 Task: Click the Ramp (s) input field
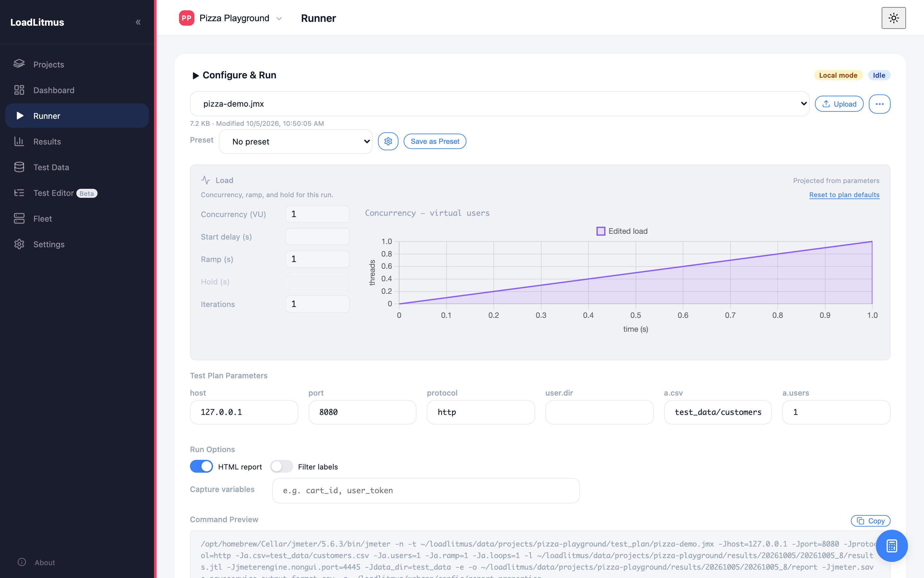(317, 259)
